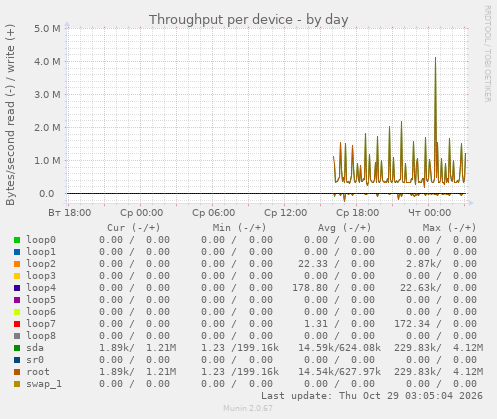Select the loop4 legend label
The width and height of the screenshot is (497, 419).
tap(41, 288)
